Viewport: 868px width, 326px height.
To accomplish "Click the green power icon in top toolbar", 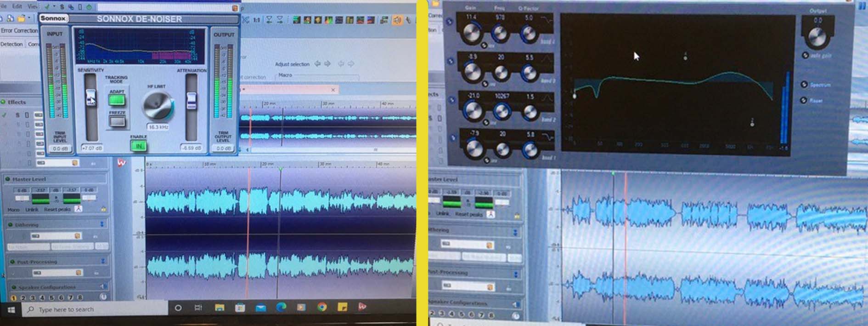I will (89, 7).
